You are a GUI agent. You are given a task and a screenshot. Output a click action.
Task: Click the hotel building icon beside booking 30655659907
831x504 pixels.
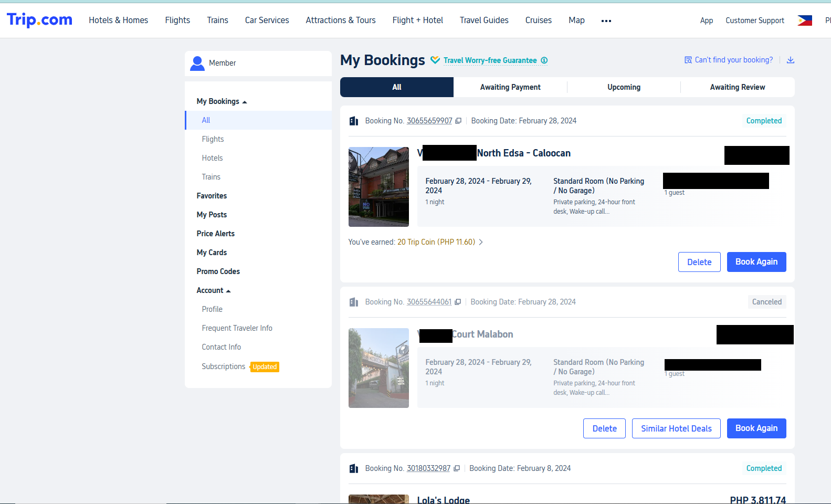click(x=354, y=121)
